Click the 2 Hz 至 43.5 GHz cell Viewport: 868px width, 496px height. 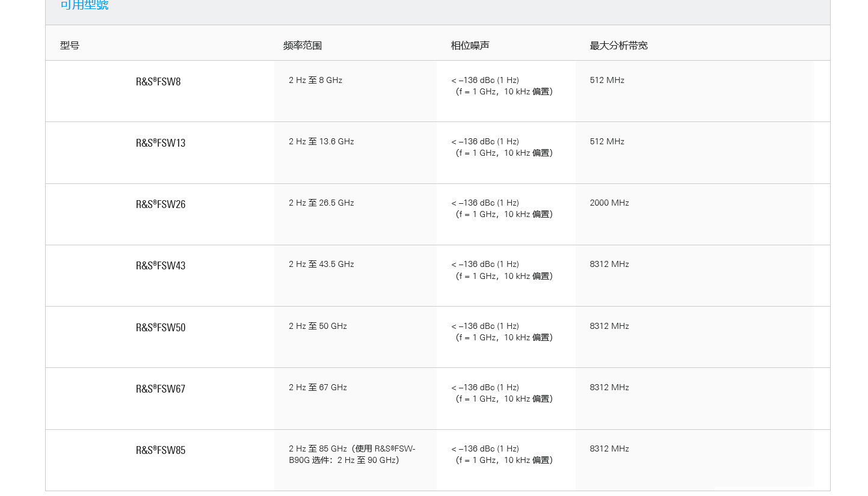click(321, 265)
